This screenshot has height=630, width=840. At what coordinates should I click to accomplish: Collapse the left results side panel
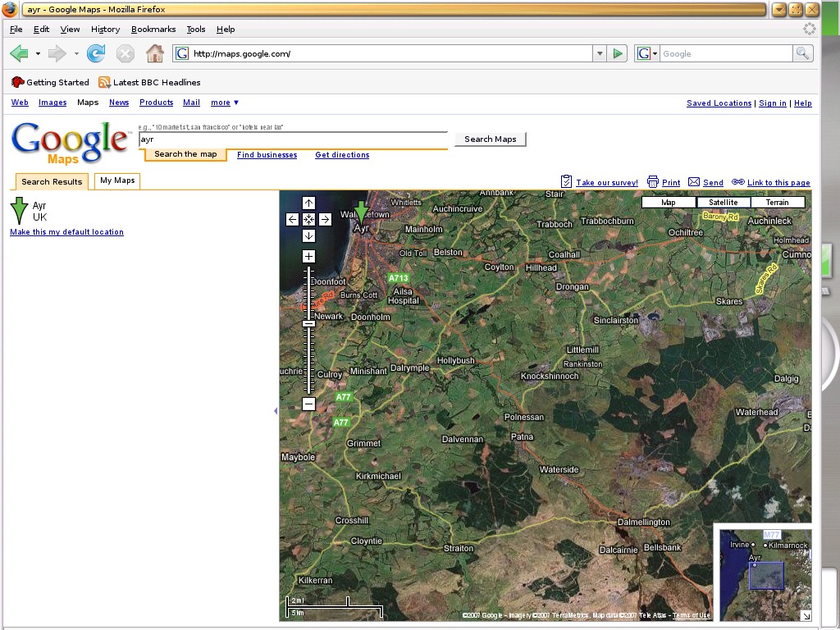[x=275, y=410]
